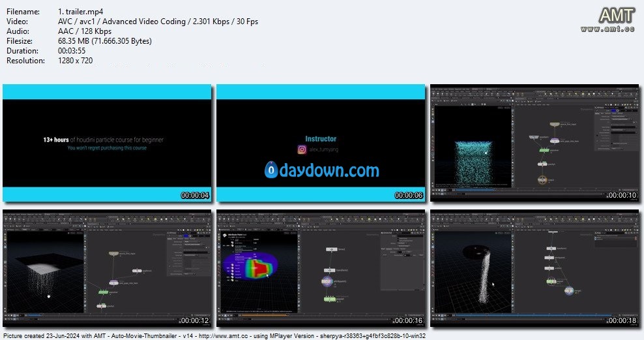The height and width of the screenshot is (340, 644).
Task: Open the Instructor thumbnail stamped 00:00:06
Action: [321, 143]
